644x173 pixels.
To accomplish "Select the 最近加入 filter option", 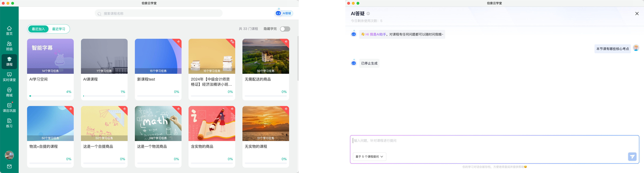I will point(38,29).
